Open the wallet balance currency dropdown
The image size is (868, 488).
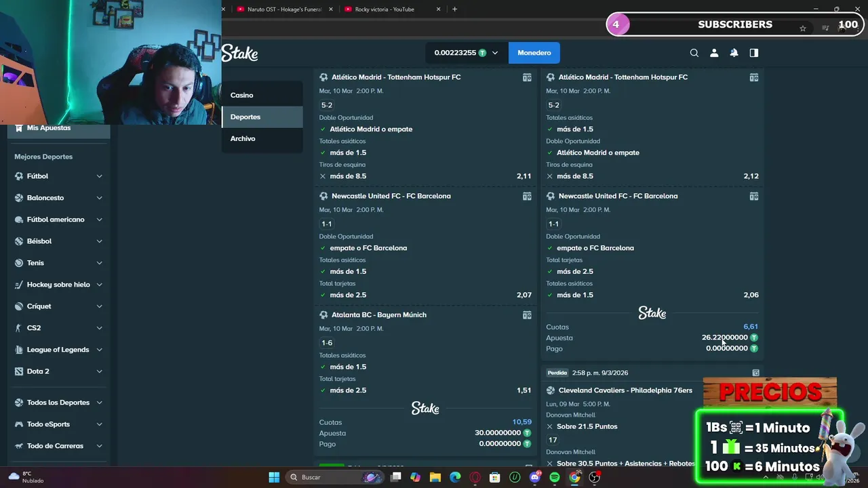click(x=467, y=53)
